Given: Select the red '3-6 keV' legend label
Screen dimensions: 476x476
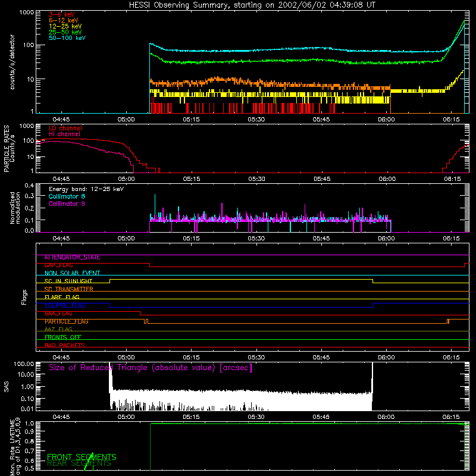Looking at the screenshot, I should (61, 14).
